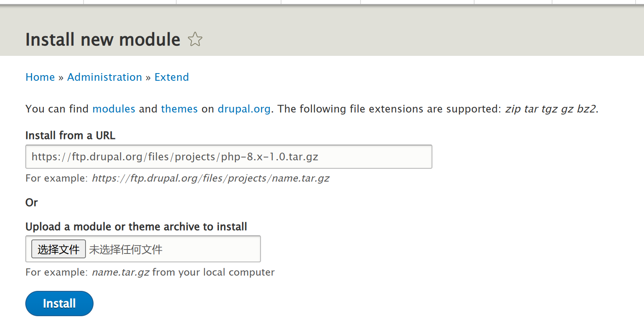644x321 pixels.
Task: Click the "Upload a module or theme archive" label
Action: click(136, 227)
